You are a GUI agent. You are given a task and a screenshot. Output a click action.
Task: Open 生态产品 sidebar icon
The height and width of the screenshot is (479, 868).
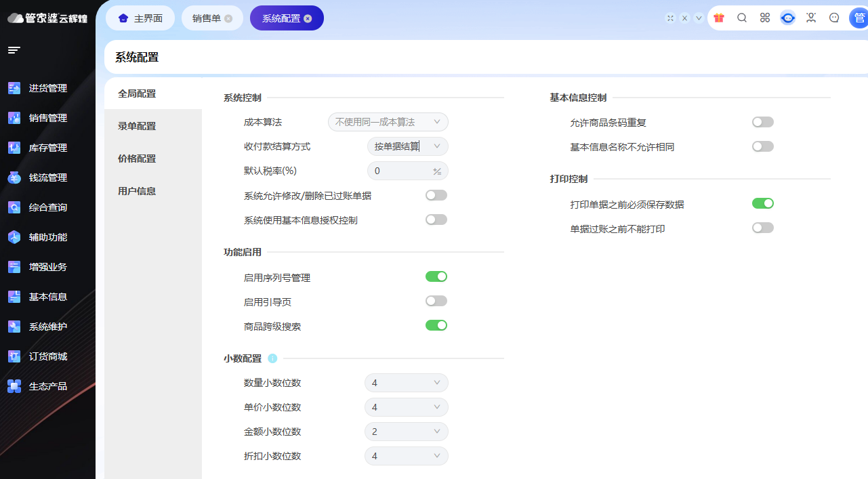click(14, 386)
